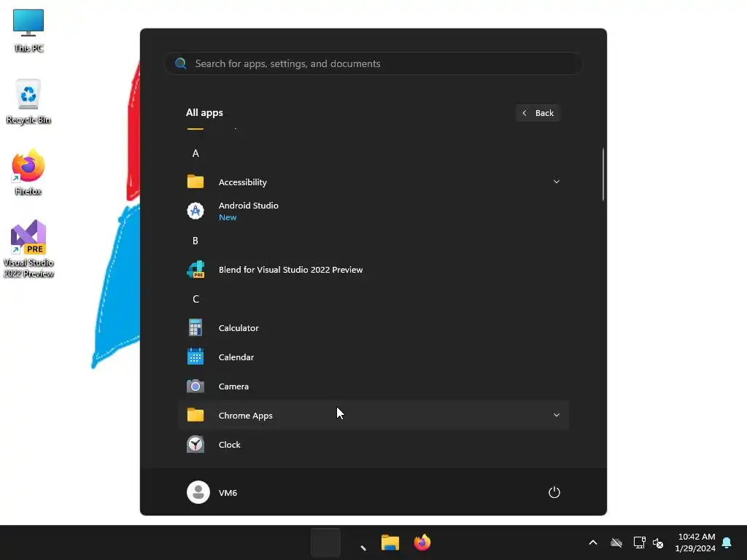Click the Accessibility label text
Image resolution: width=747 pixels, height=560 pixels.
(x=242, y=182)
